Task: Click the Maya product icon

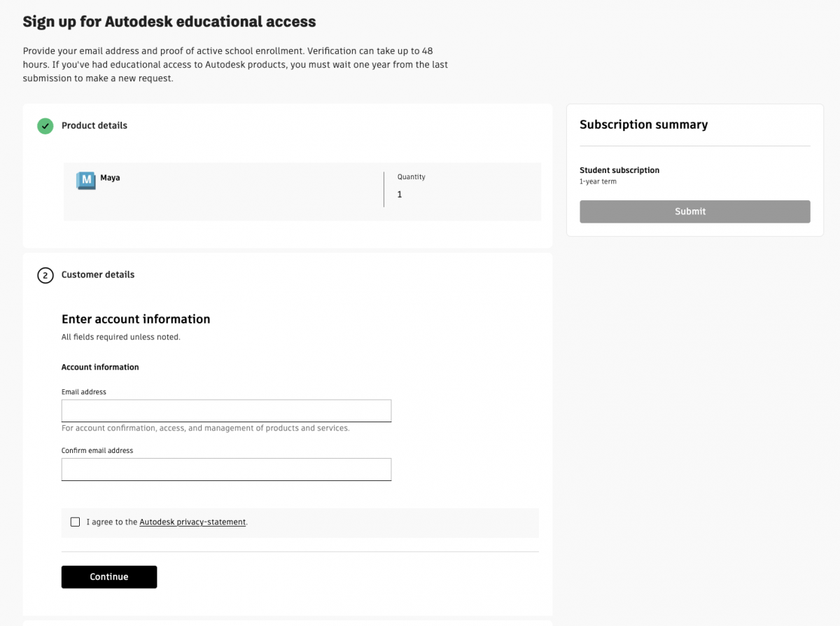Action: tap(86, 181)
